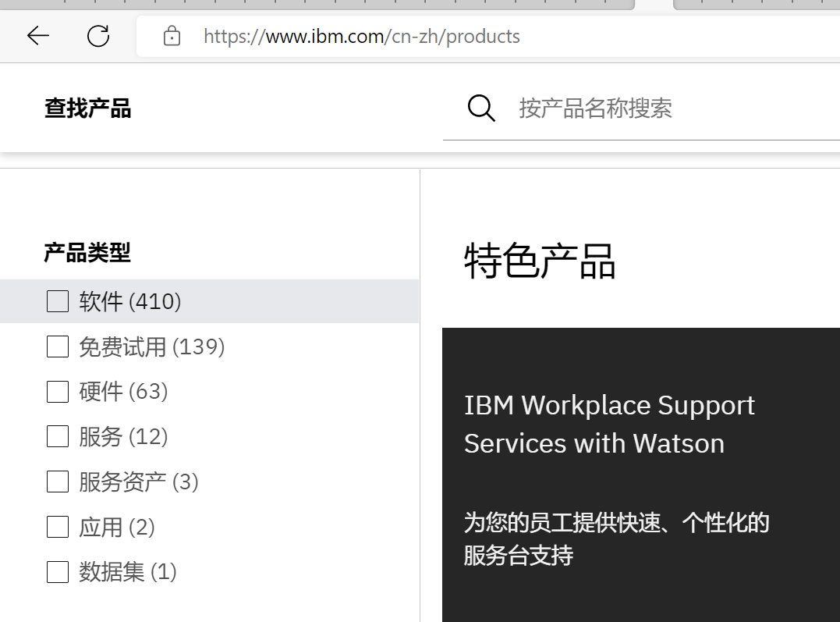Enable the 免费试用 (139) filter checkbox

point(58,347)
